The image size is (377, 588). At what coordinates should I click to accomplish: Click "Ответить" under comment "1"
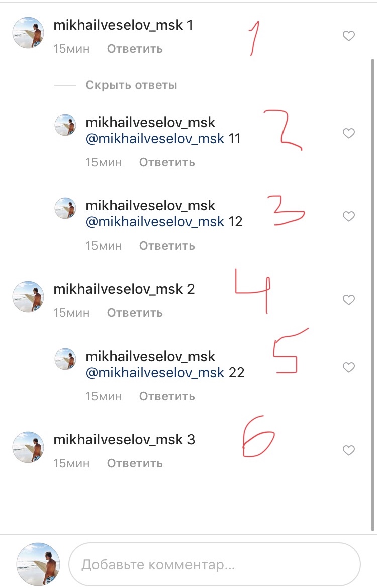point(135,49)
